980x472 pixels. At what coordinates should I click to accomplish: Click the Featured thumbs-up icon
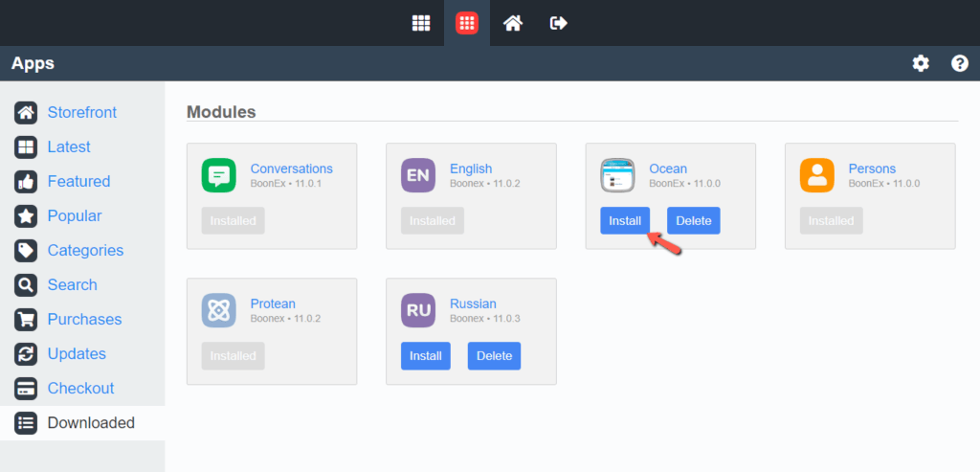pos(26,181)
